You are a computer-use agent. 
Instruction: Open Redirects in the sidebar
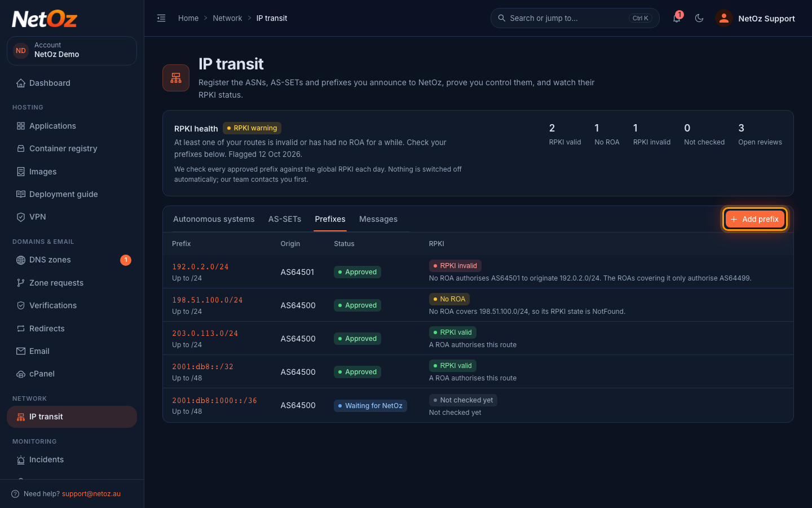pyautogui.click(x=72, y=329)
